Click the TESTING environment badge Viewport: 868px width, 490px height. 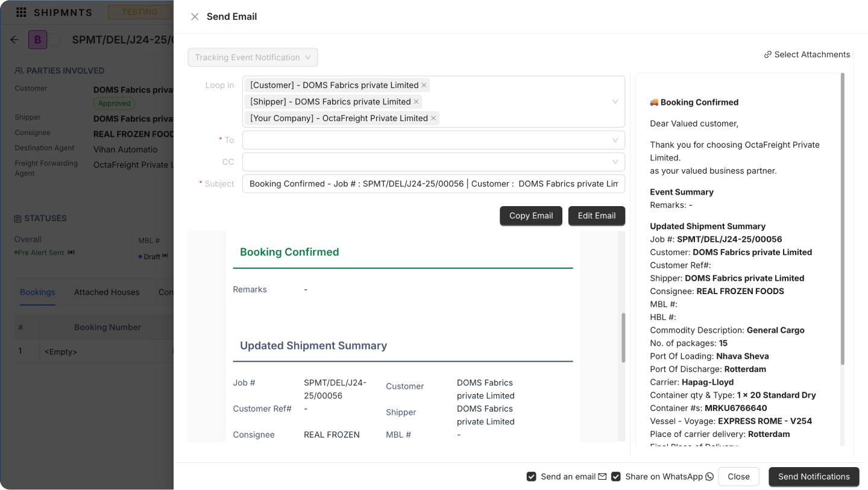pyautogui.click(x=139, y=12)
